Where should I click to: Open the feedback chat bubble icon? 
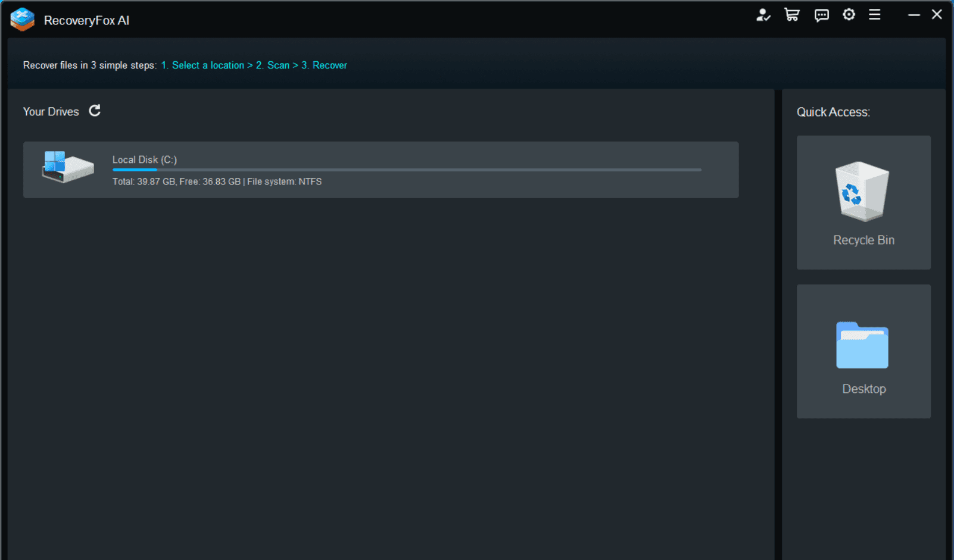click(822, 15)
